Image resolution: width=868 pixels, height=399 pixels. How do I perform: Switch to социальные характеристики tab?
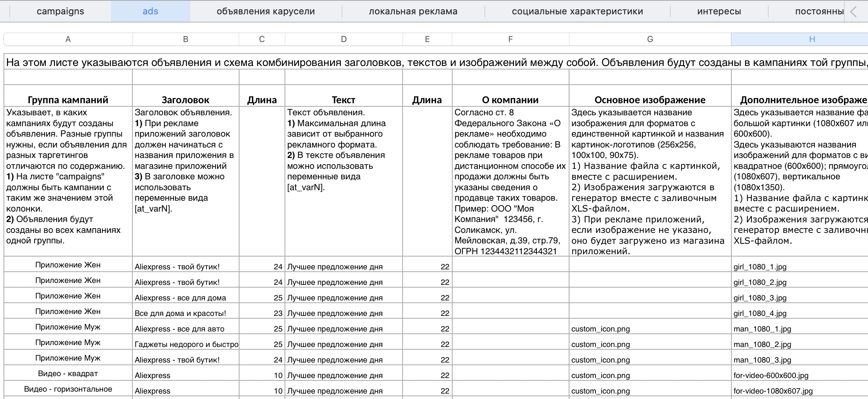coord(577,11)
